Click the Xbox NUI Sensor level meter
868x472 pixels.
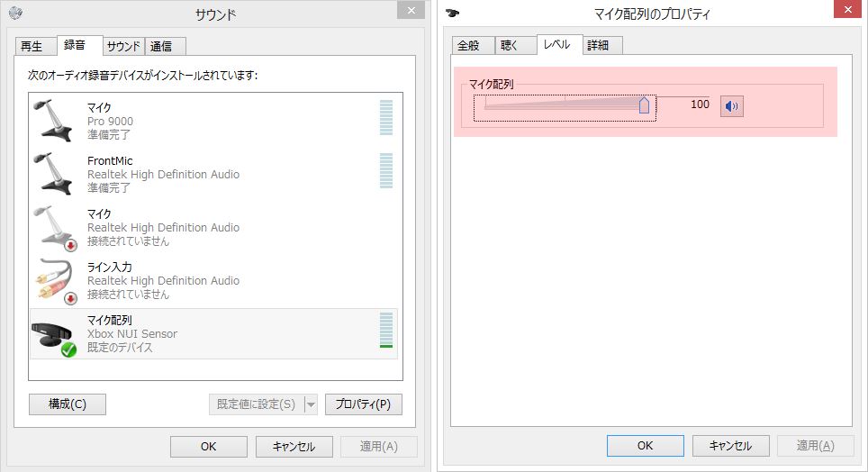(x=386, y=331)
